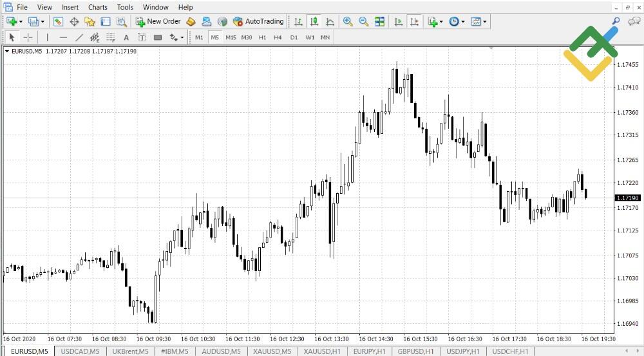Viewport: 644px width, 356px height.
Task: Expand the New Chart dropdown arrow
Action: [x=21, y=22]
